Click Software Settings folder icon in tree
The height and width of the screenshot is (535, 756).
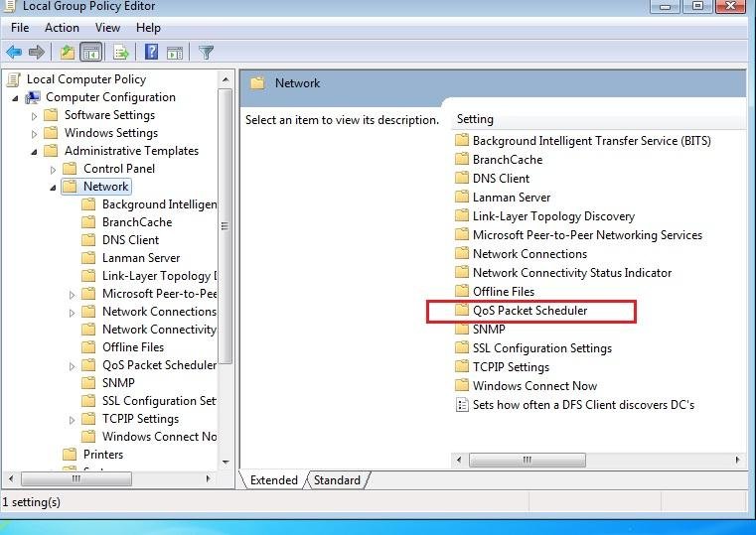click(51, 114)
